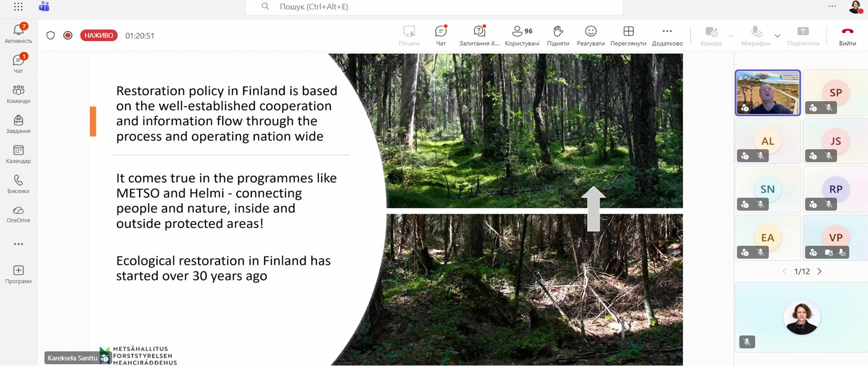
Task: Select participant tile SP
Action: pos(835,93)
